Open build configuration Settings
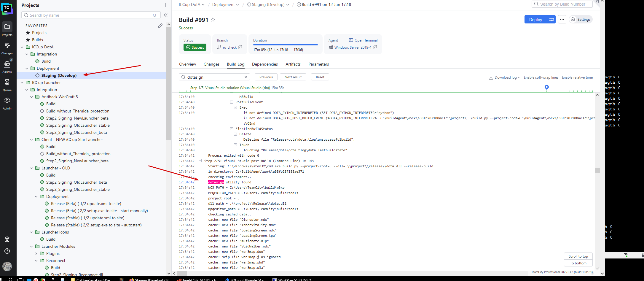Image resolution: width=644 pixels, height=281 pixels. pos(581,20)
